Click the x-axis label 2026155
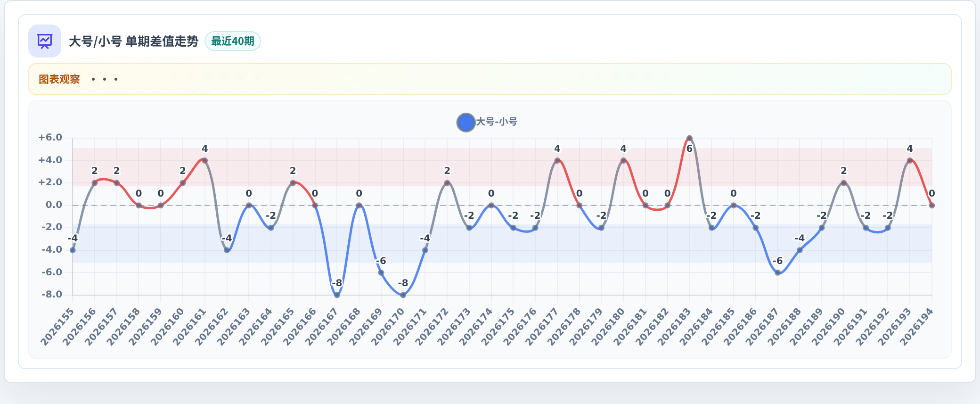The image size is (980, 404). (x=57, y=327)
